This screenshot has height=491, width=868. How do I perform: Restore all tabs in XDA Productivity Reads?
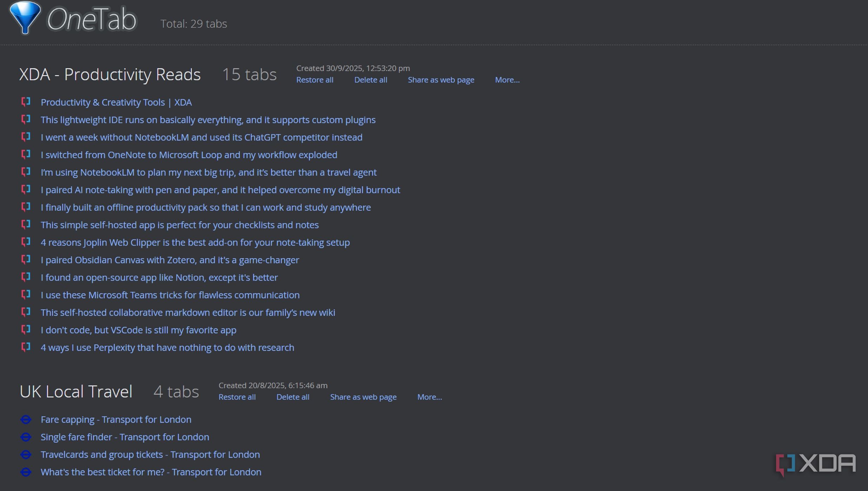click(x=315, y=80)
